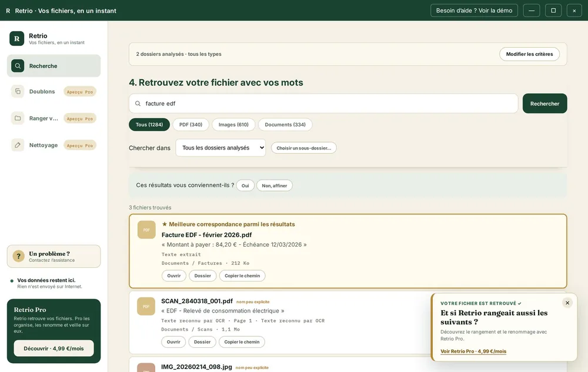Minimize the Retrio window

532,11
